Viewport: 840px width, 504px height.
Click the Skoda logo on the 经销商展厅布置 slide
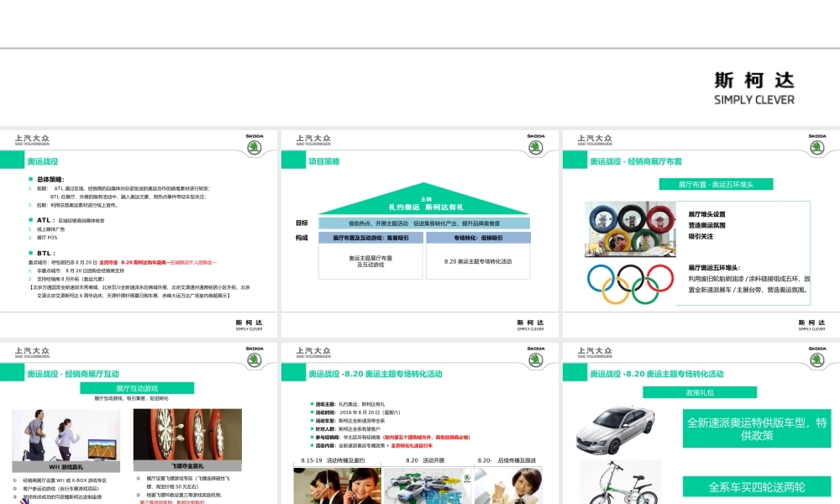tap(817, 145)
